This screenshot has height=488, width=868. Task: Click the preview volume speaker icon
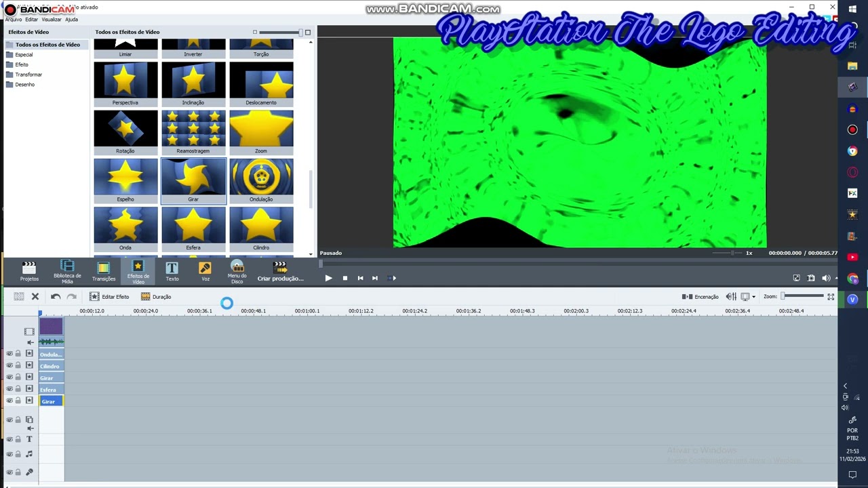826,278
